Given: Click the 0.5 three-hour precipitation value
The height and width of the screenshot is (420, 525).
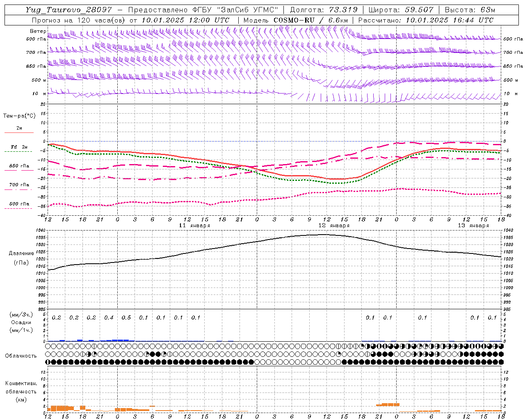Looking at the screenshot, I should pyautogui.click(x=126, y=318).
